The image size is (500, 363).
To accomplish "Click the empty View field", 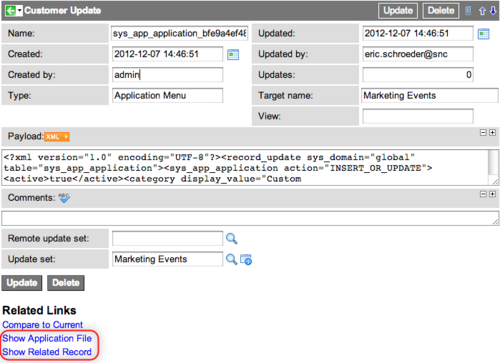I will click(x=418, y=116).
